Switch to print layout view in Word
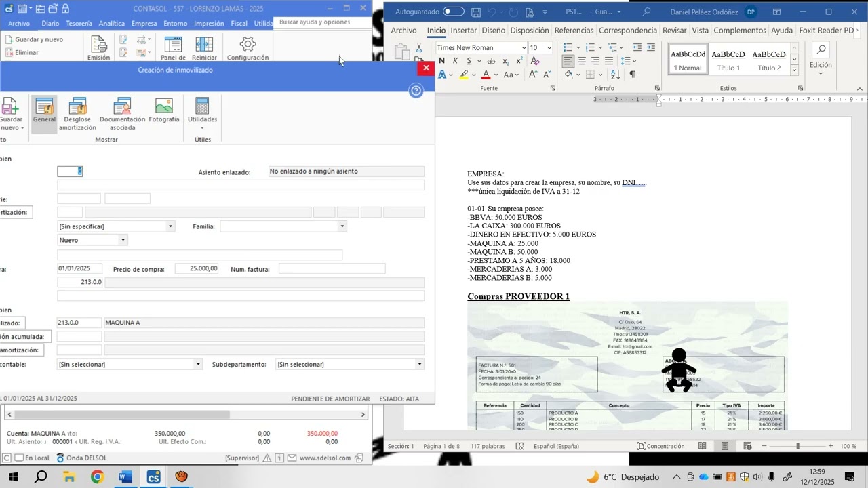 725,446
